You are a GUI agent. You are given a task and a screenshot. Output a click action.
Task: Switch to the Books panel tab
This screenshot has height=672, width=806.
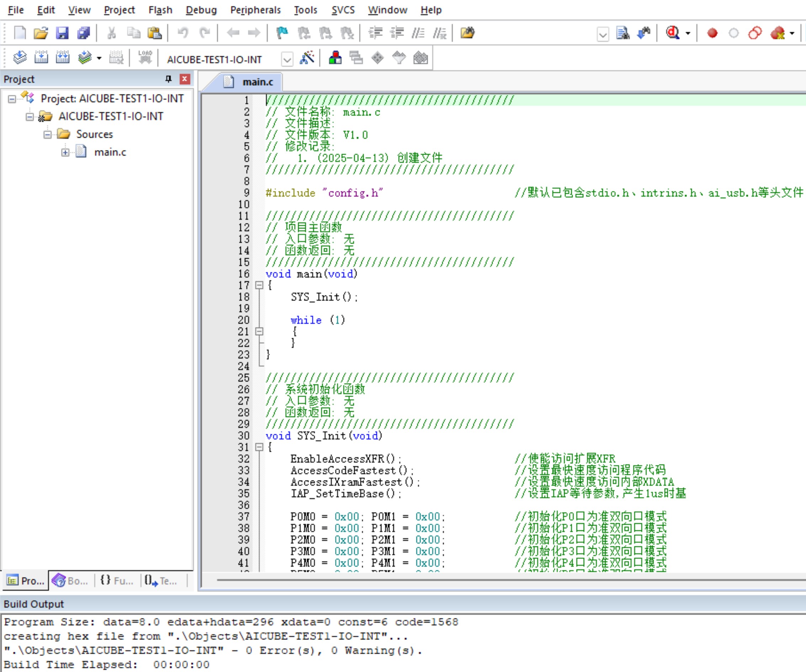click(70, 581)
